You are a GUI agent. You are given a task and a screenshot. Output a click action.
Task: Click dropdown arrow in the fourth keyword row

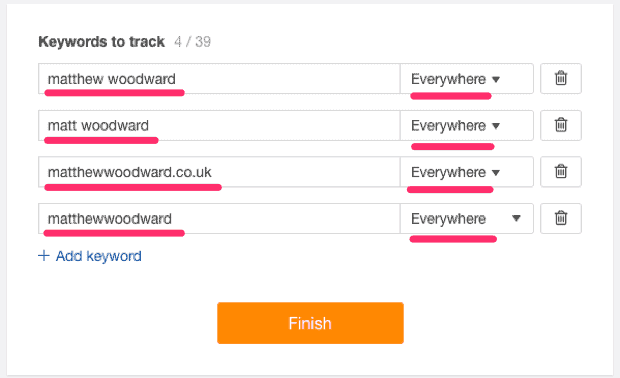click(516, 218)
